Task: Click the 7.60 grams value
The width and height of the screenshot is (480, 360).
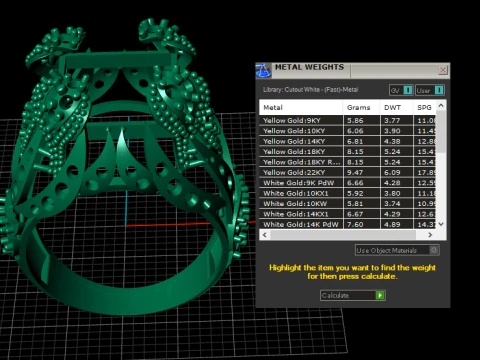Action: click(x=355, y=225)
